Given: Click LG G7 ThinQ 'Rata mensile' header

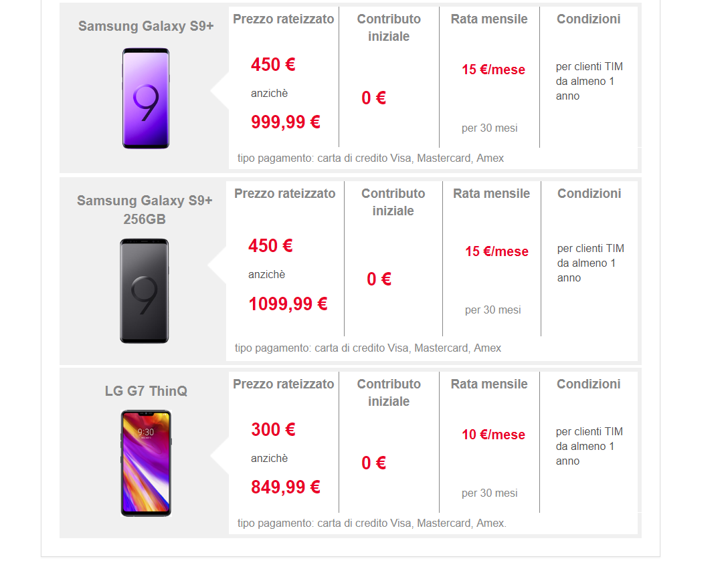Looking at the screenshot, I should pos(489,384).
